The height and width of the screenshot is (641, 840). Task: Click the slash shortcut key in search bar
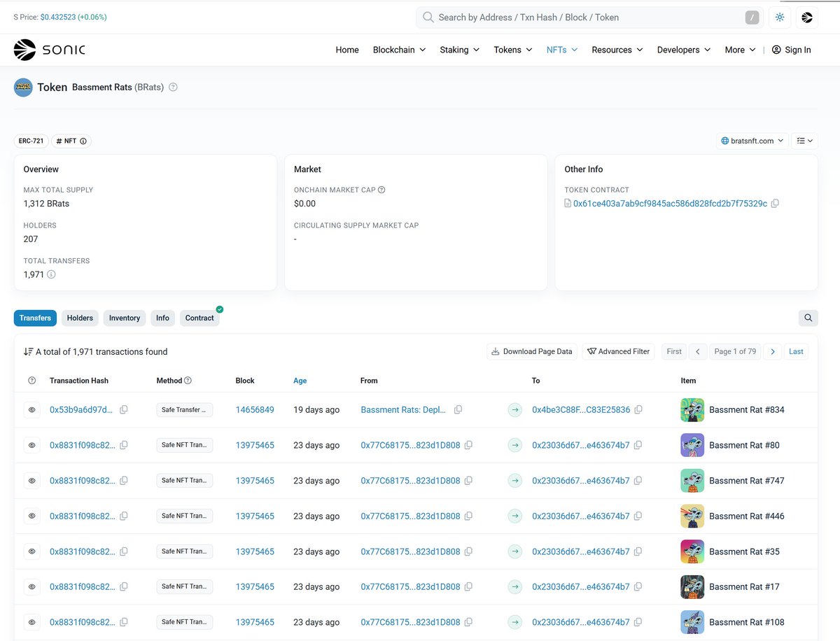tap(752, 17)
